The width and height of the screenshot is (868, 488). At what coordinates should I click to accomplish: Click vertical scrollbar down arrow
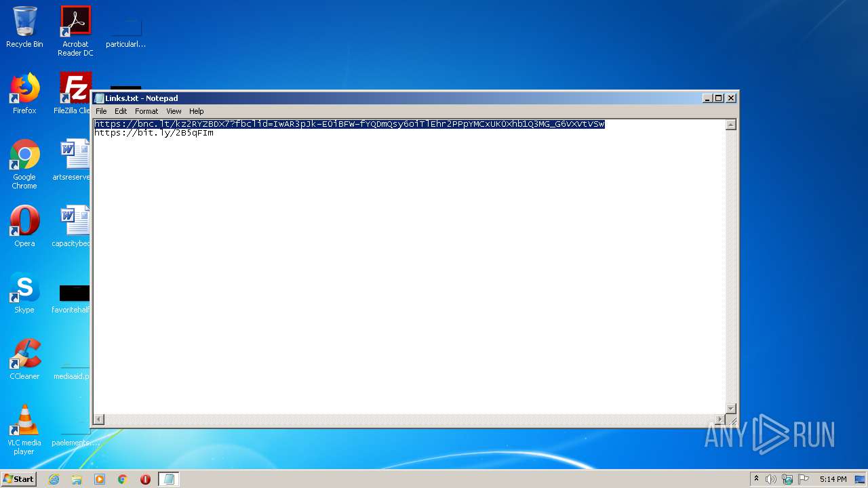[730, 408]
